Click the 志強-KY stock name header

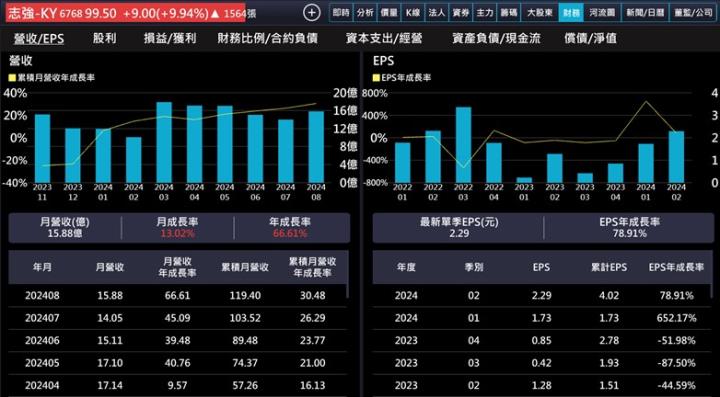[x=32, y=13]
